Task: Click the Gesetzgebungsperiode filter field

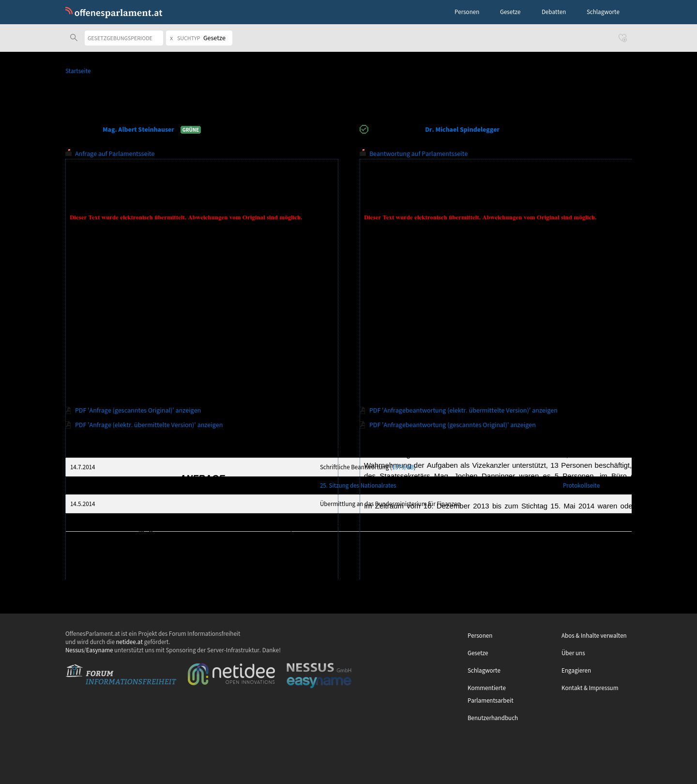Action: click(124, 38)
